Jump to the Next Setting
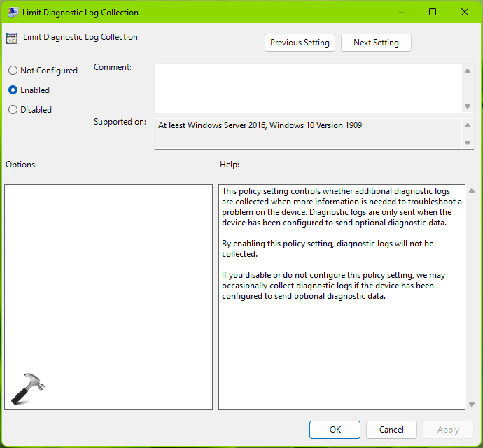The width and height of the screenshot is (483, 448). [376, 43]
